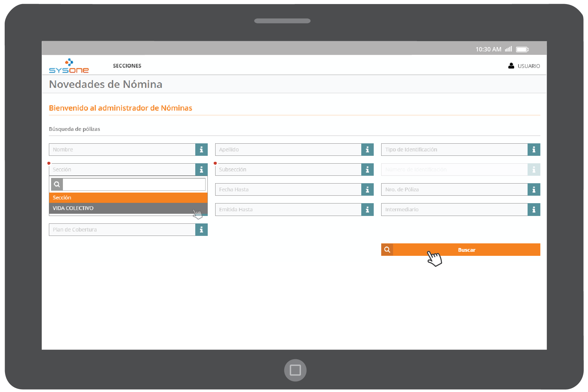Click info icon next to Intermediario field
The image size is (588, 392).
pos(533,210)
